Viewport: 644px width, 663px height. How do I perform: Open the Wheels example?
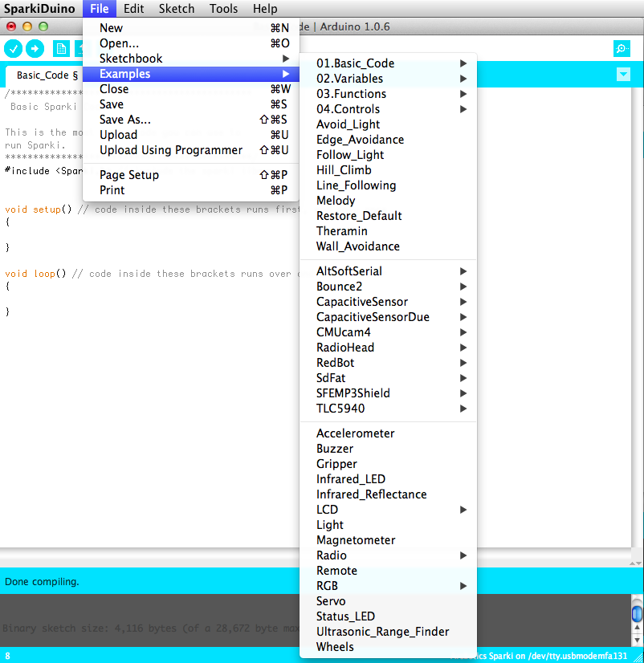tap(389, 646)
